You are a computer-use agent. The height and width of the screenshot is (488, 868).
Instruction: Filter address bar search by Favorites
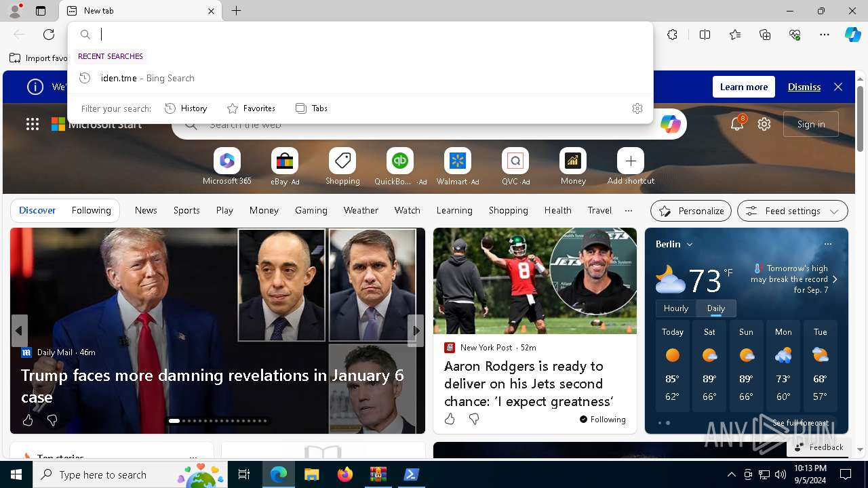click(x=251, y=108)
